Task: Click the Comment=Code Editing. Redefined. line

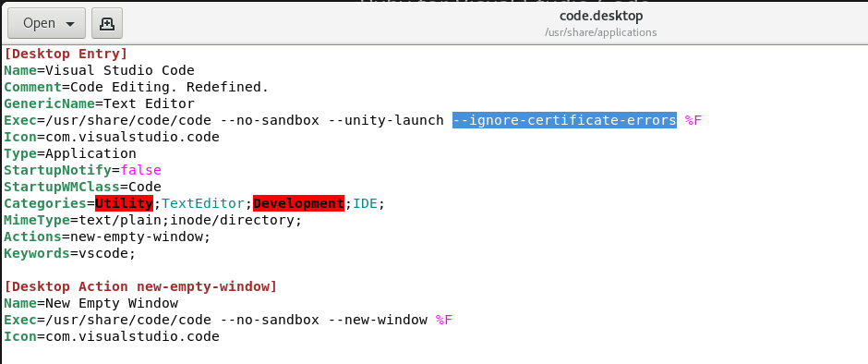Action: (136, 87)
